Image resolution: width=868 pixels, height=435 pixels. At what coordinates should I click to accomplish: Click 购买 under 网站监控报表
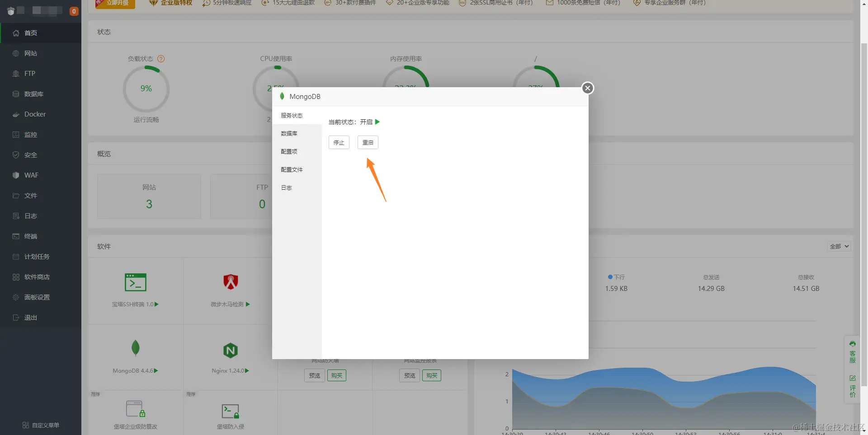432,375
